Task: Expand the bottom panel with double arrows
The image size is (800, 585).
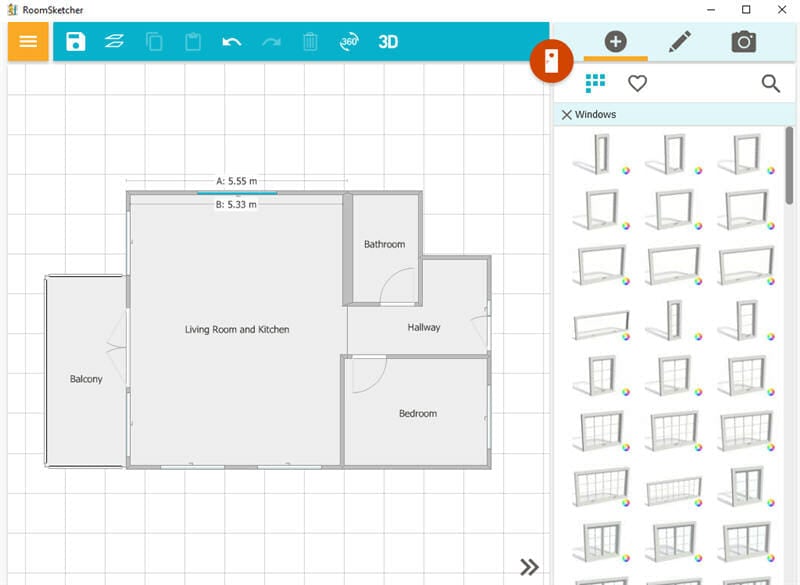Action: click(528, 565)
